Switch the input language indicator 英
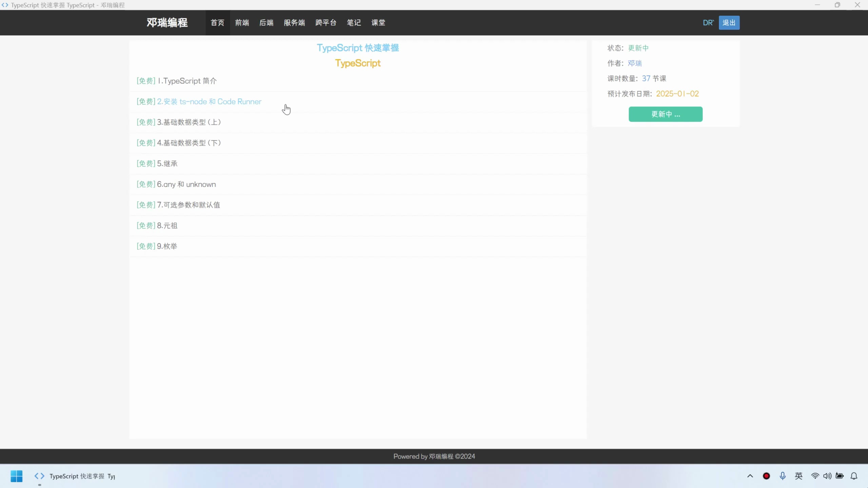 (798, 476)
